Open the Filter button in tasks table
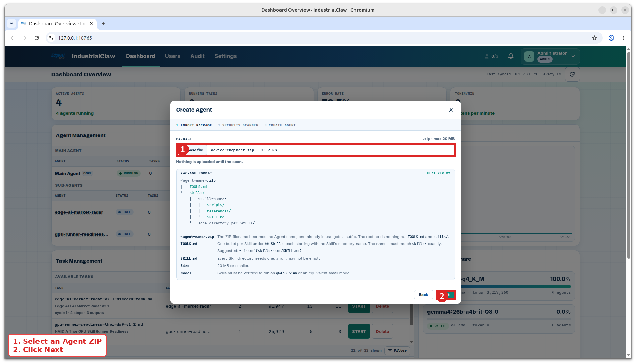 click(x=397, y=351)
